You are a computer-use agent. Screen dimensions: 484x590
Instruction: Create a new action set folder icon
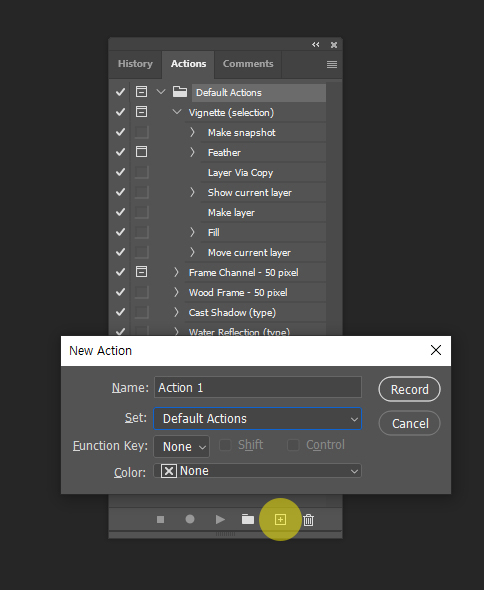tap(248, 519)
